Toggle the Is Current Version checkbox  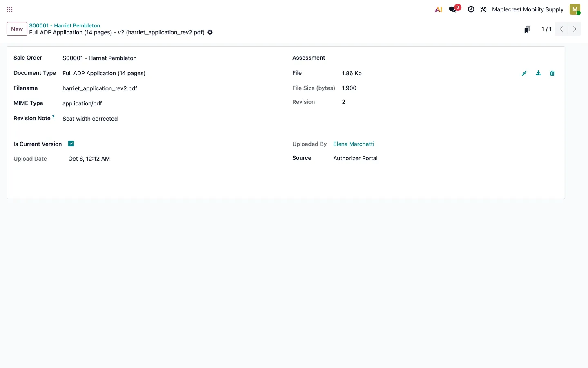coord(71,144)
